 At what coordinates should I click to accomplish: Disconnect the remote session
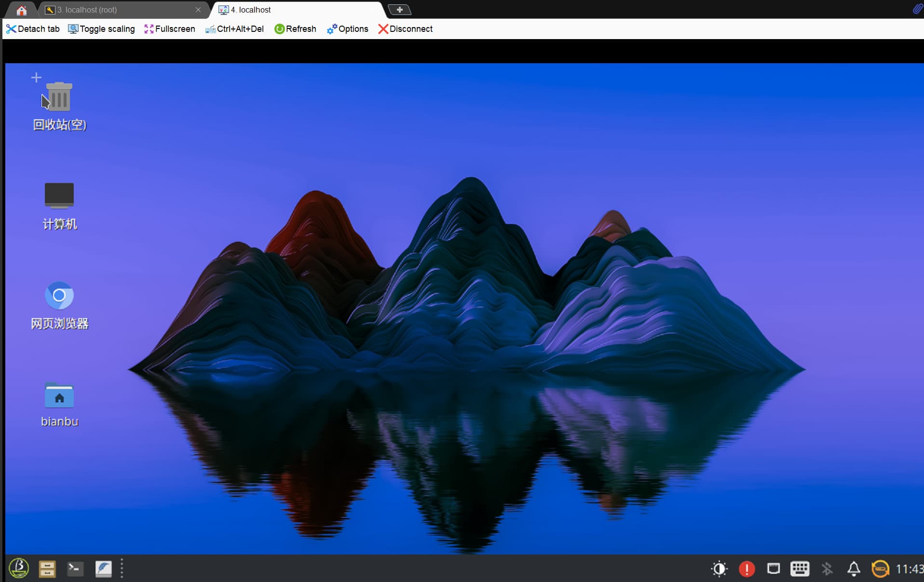[405, 29]
